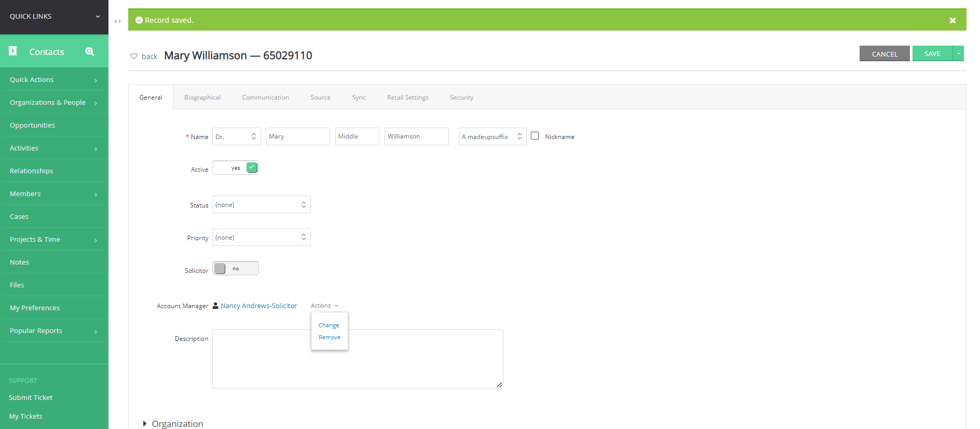Image resolution: width=980 pixels, height=429 pixels.
Task: Open the contact search magnifier icon
Action: 90,51
